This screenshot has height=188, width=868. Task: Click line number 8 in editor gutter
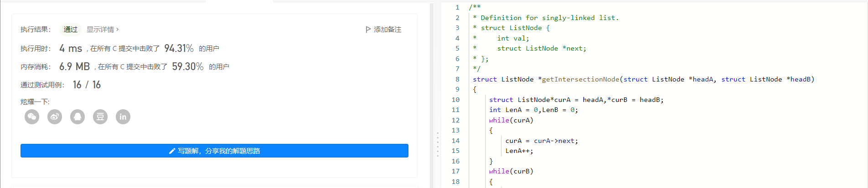click(x=457, y=79)
